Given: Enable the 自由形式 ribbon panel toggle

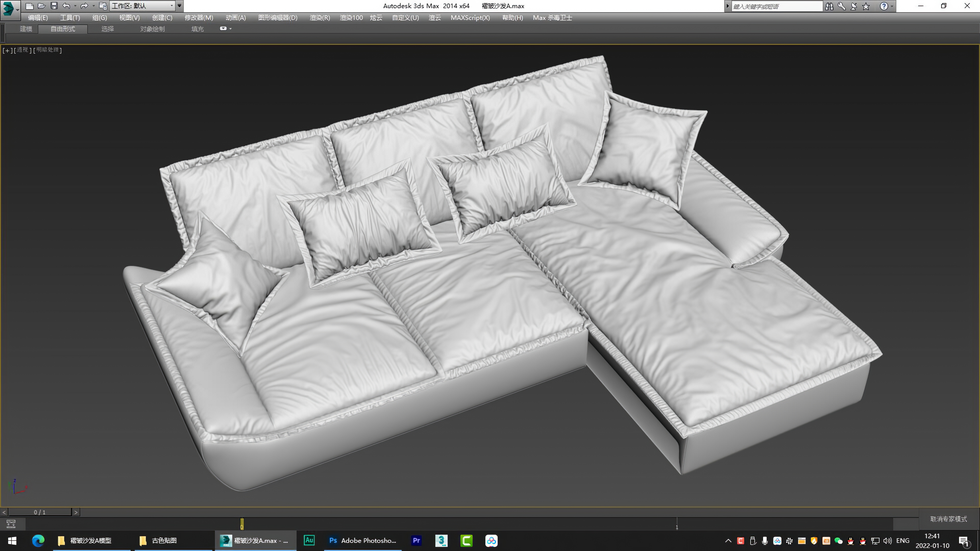Looking at the screenshot, I should (63, 29).
